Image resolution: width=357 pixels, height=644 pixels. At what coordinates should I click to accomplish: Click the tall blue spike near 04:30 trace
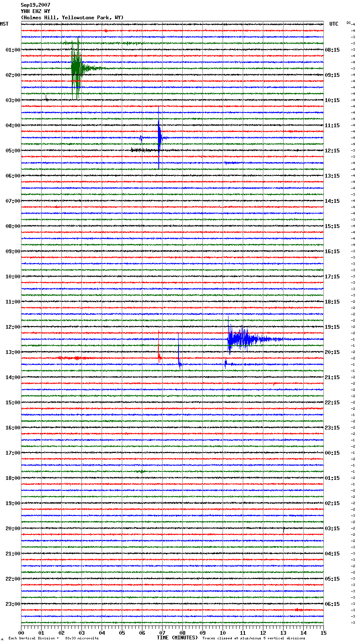tap(159, 138)
